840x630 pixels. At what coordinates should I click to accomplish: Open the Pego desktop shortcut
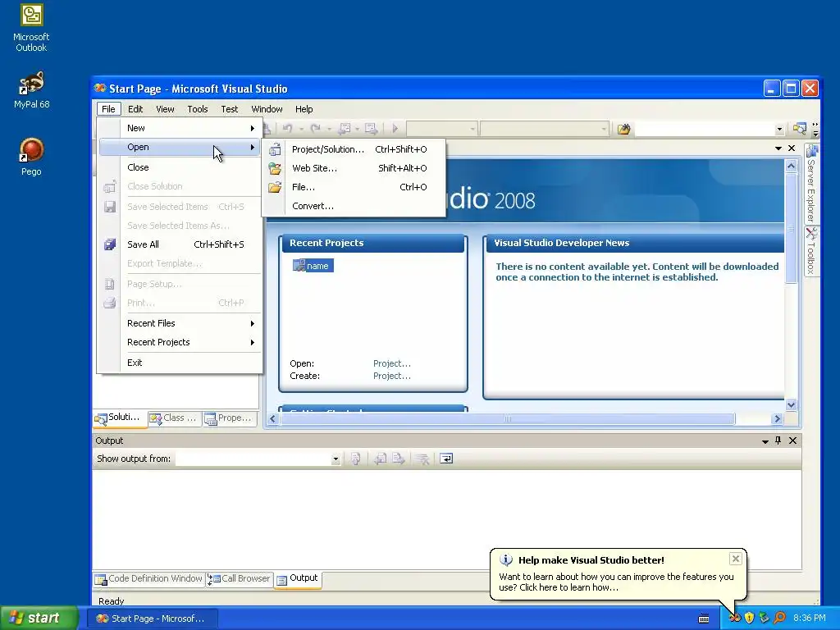click(31, 157)
